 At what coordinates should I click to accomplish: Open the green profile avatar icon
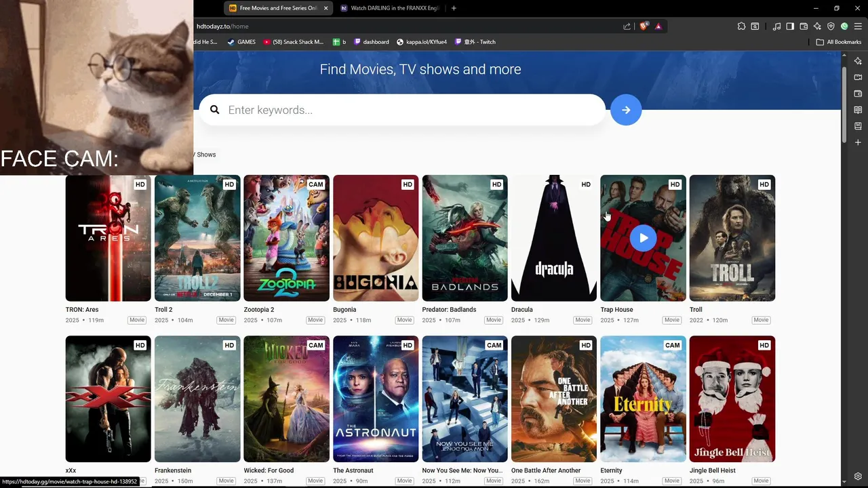pos(844,26)
